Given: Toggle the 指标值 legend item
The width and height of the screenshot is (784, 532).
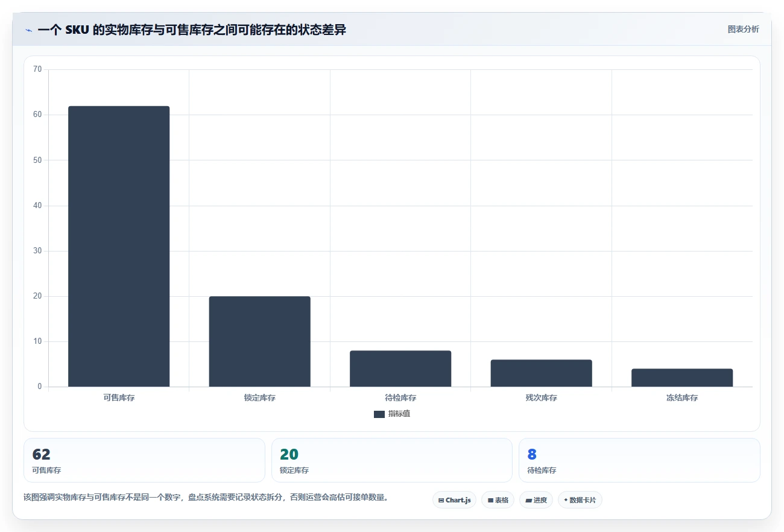Looking at the screenshot, I should click(x=392, y=414).
